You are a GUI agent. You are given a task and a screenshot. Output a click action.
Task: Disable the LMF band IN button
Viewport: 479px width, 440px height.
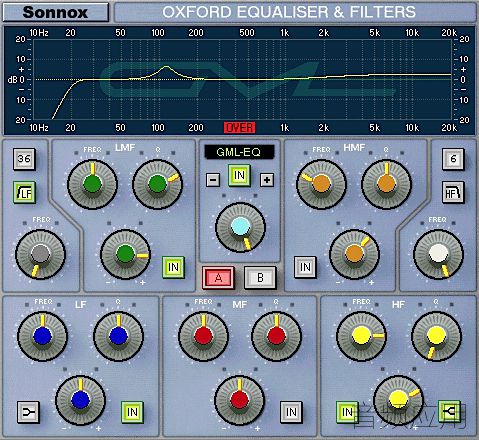[173, 267]
